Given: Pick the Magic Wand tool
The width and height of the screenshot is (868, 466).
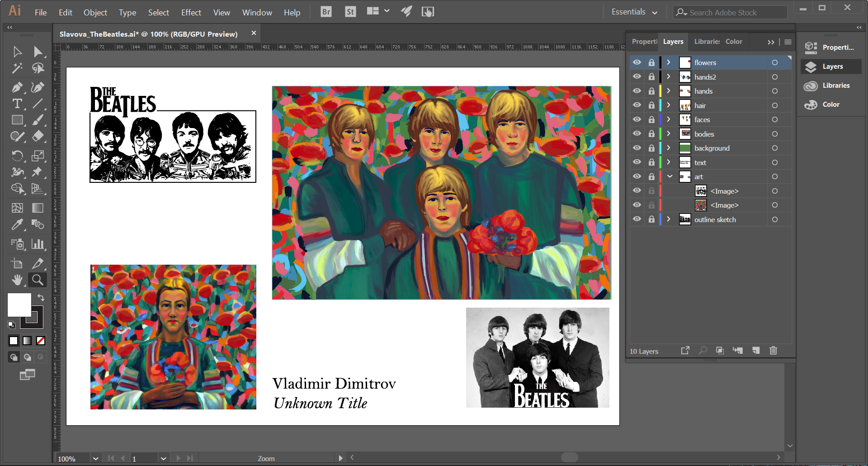Looking at the screenshot, I should (x=17, y=68).
